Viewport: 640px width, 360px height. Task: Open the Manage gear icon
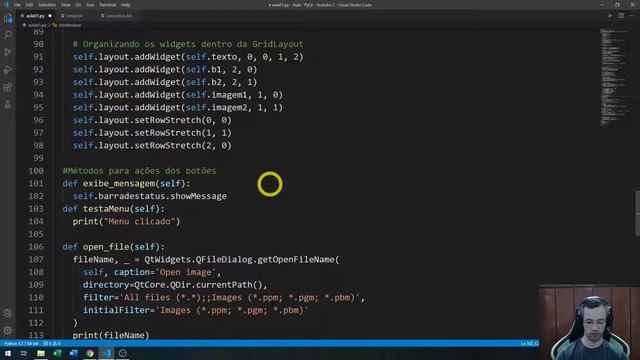click(8, 330)
